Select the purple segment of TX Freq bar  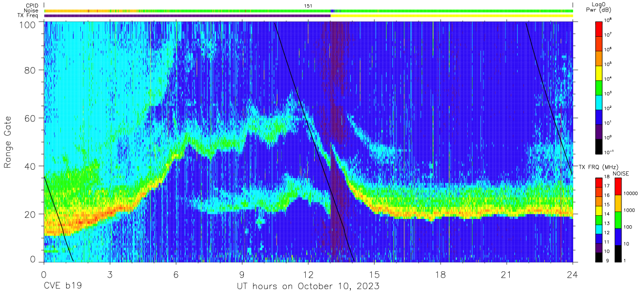tap(187, 16)
